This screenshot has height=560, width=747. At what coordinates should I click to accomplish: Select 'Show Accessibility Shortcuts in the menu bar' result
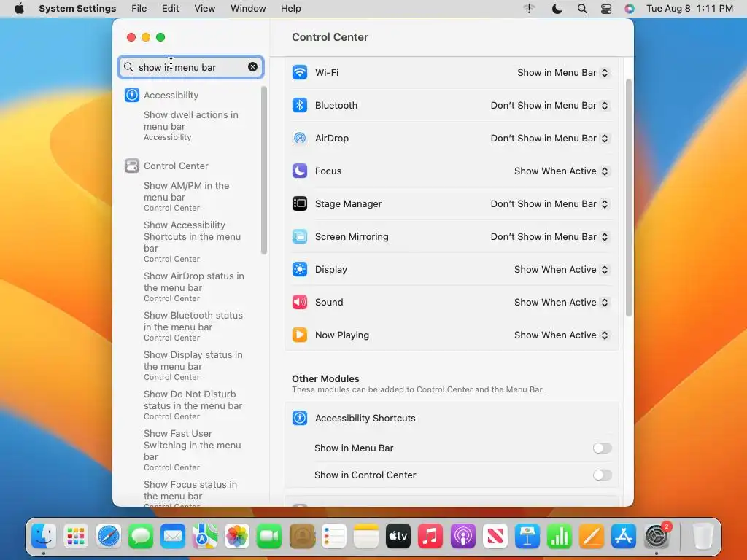[193, 241]
